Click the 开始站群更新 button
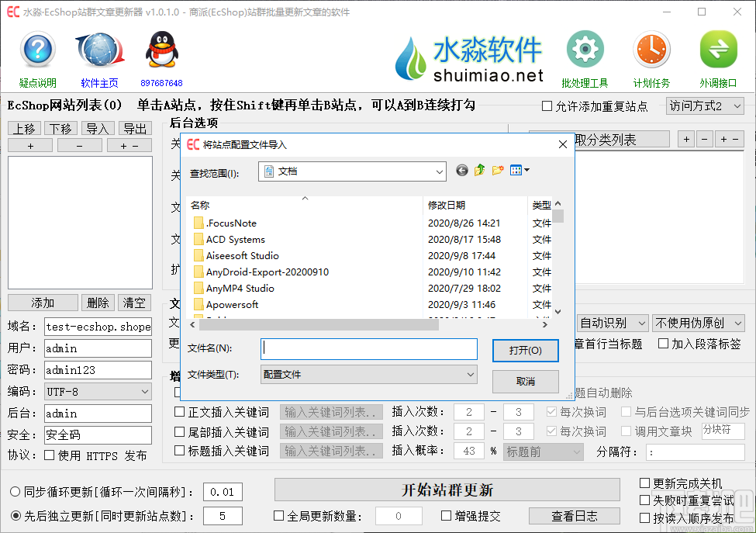This screenshot has width=756, height=533. [x=447, y=490]
